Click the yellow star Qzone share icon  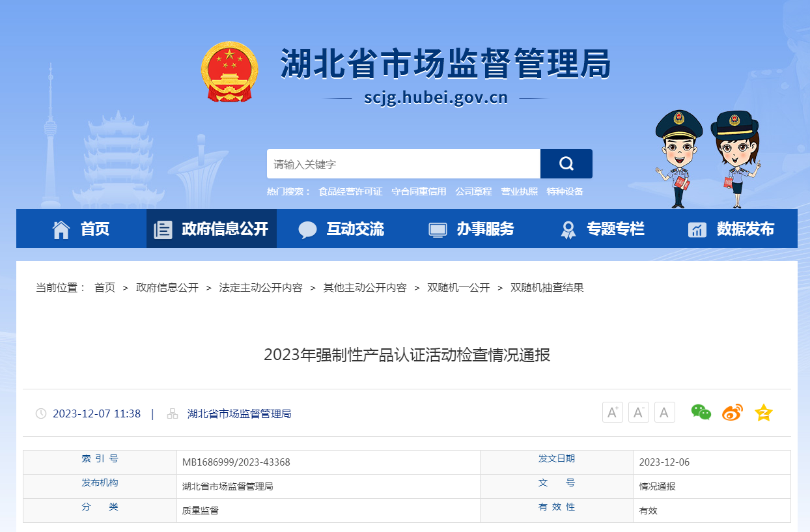(763, 412)
